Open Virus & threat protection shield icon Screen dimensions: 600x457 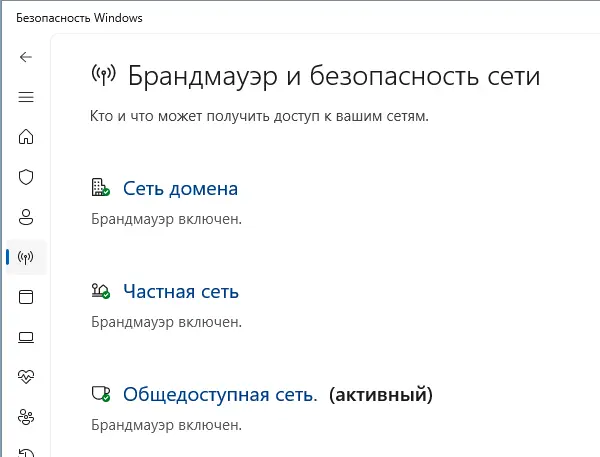26,177
